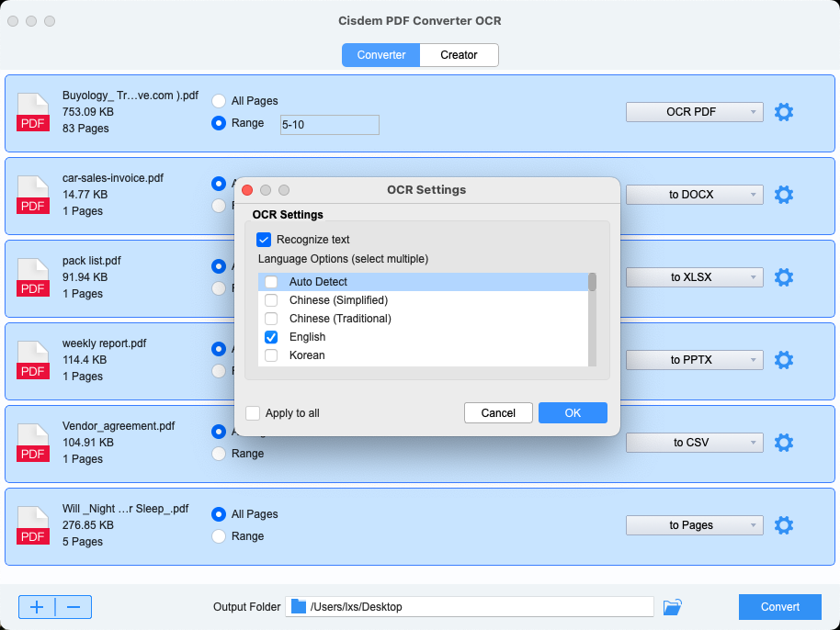Screen dimensions: 840x630
Task: Click blue folder icon in output path field
Action: click(x=299, y=606)
